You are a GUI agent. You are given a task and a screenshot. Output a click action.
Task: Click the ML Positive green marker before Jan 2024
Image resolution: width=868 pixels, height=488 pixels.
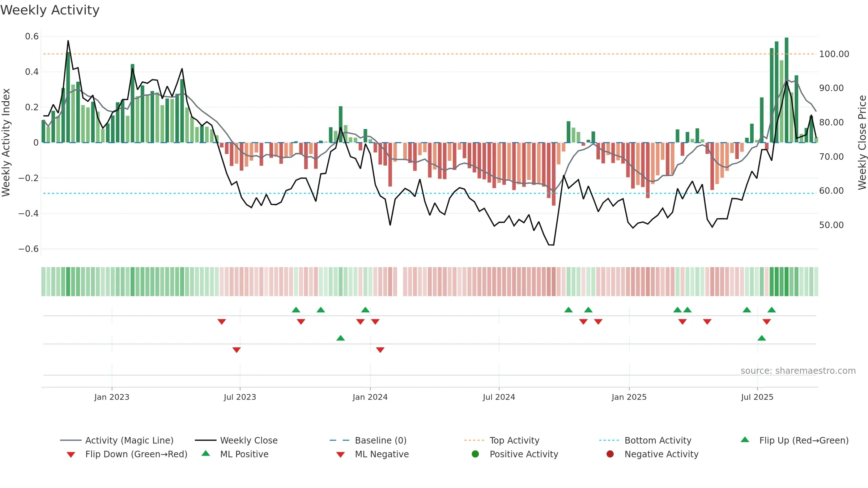[341, 338]
